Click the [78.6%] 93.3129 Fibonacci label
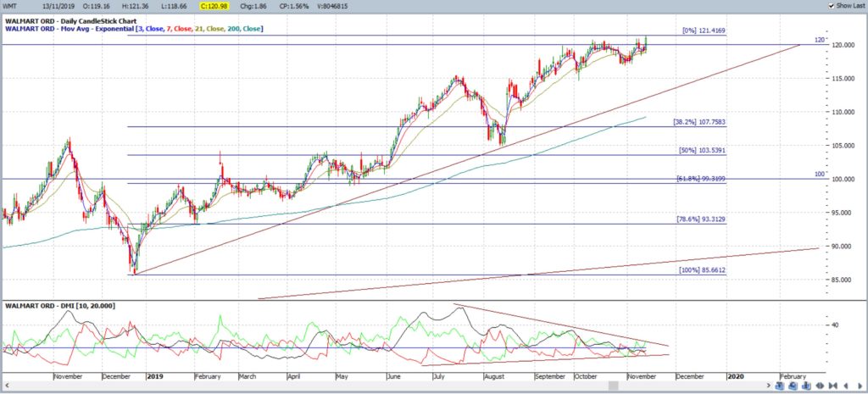The image size is (868, 394). point(701,219)
